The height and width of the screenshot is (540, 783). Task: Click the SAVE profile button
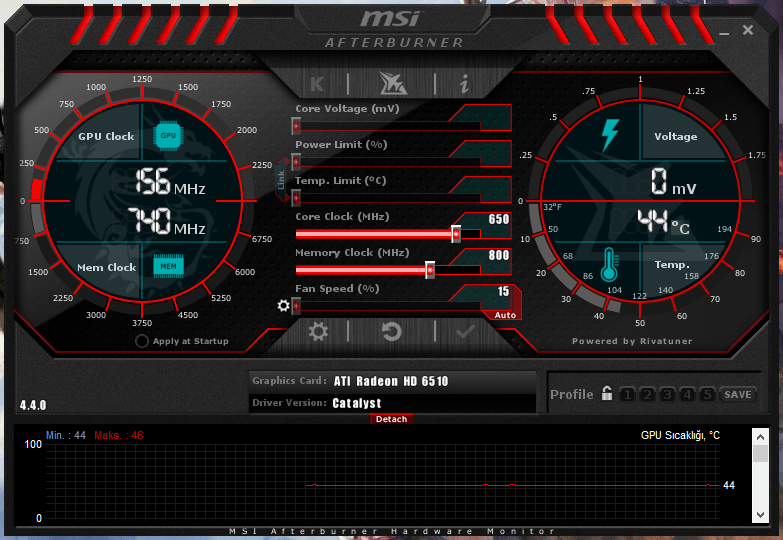pyautogui.click(x=738, y=395)
